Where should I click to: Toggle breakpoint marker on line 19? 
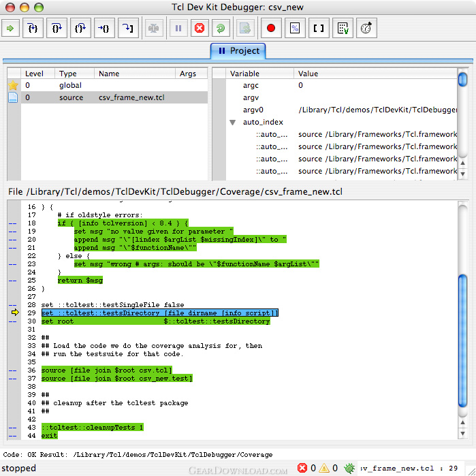pos(12,232)
